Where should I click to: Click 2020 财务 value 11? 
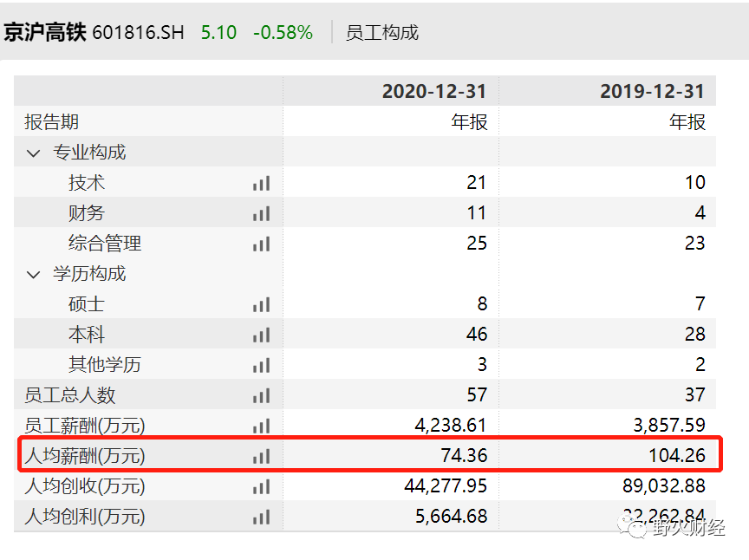pyautogui.click(x=476, y=213)
